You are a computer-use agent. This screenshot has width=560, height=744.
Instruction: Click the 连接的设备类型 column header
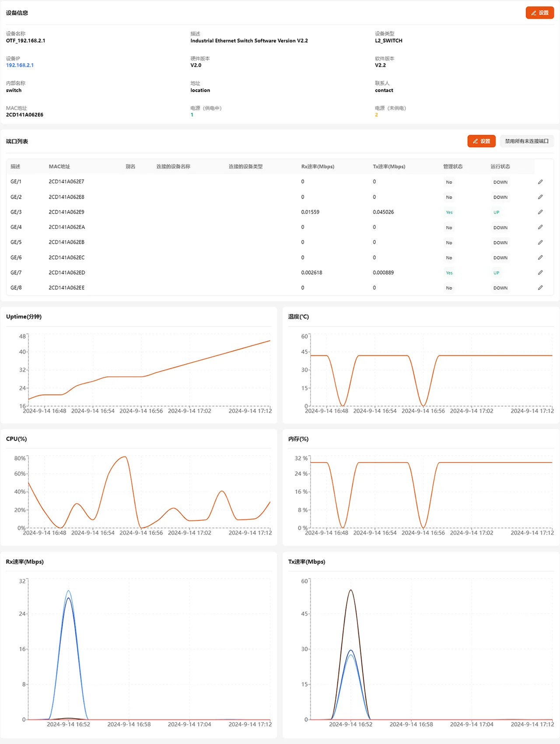246,166
